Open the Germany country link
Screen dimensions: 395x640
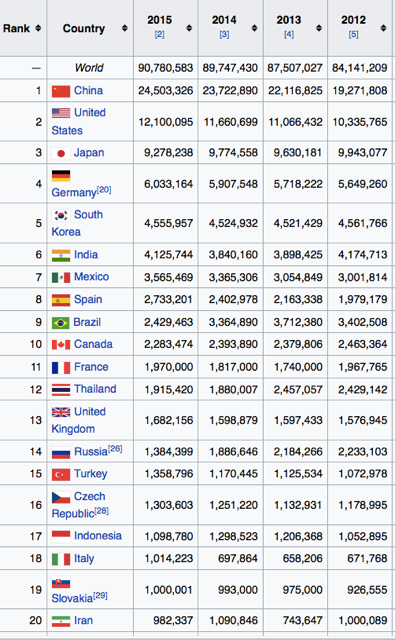(x=74, y=192)
